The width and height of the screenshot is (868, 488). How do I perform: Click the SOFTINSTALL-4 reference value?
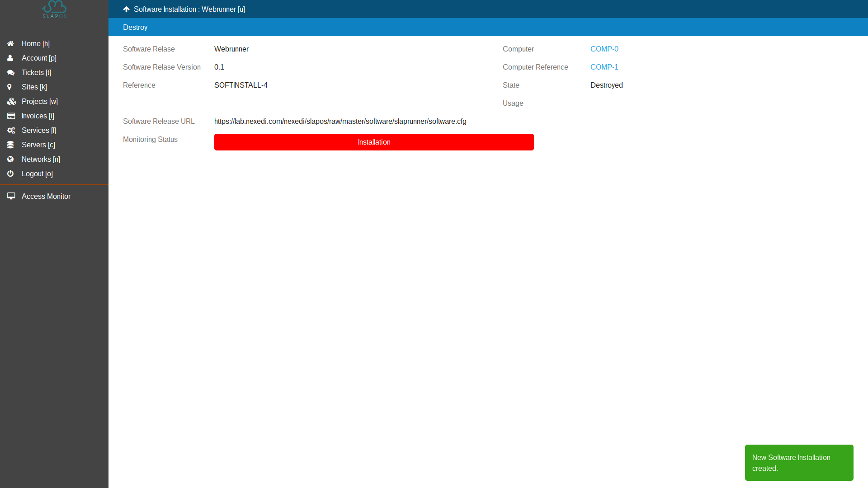(241, 85)
